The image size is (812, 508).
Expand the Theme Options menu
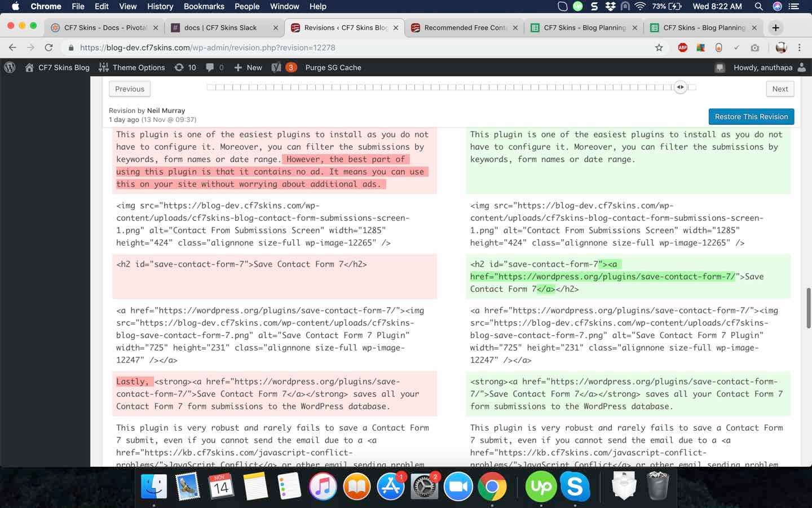tap(131, 67)
